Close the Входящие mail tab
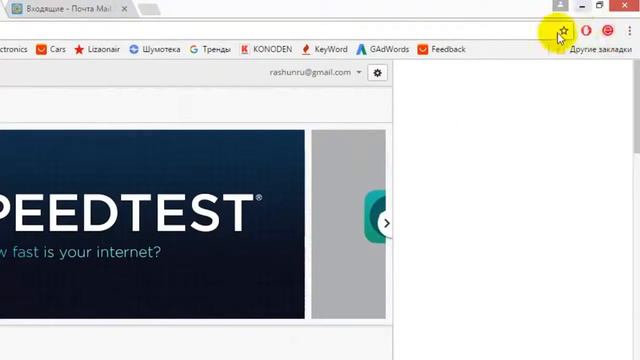The image size is (640, 360). pyautogui.click(x=124, y=9)
